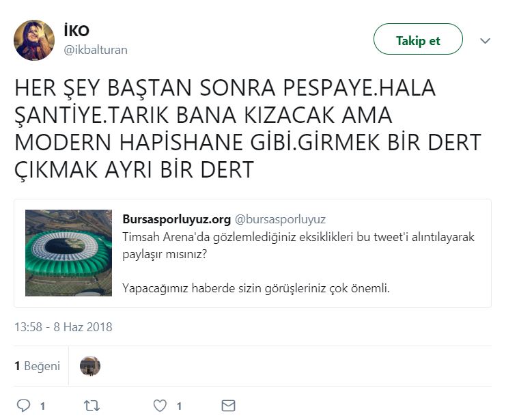Click the liker's small avatar

point(90,366)
